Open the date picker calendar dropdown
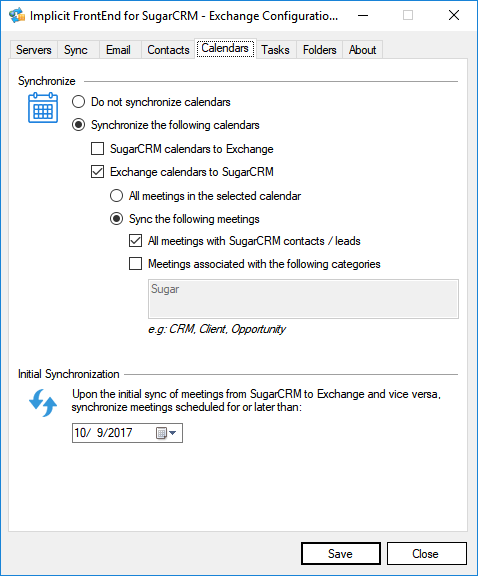 coord(166,433)
